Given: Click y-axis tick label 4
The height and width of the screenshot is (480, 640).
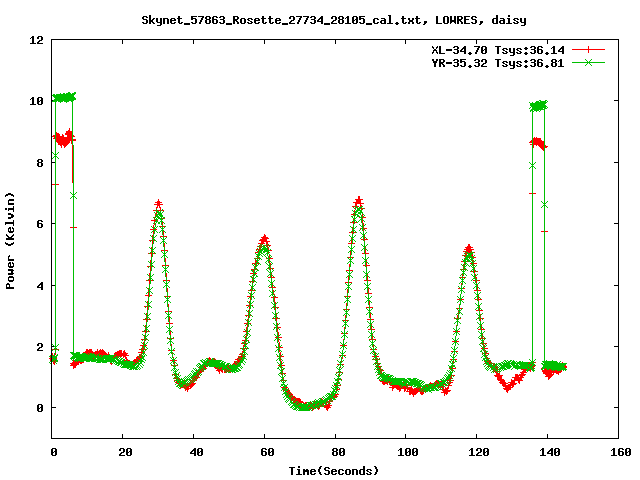Looking at the screenshot, I should click(x=40, y=286).
